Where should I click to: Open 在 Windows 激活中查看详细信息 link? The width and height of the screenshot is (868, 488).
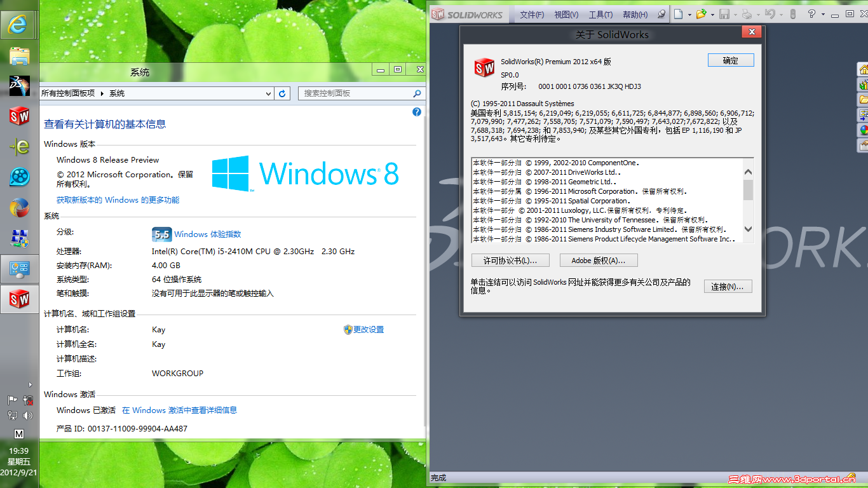pyautogui.click(x=179, y=410)
